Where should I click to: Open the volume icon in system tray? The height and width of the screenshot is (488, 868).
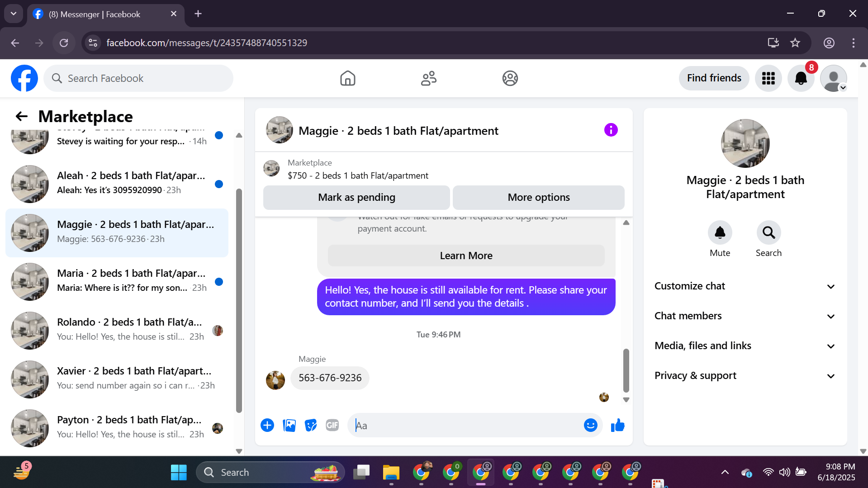(784, 472)
